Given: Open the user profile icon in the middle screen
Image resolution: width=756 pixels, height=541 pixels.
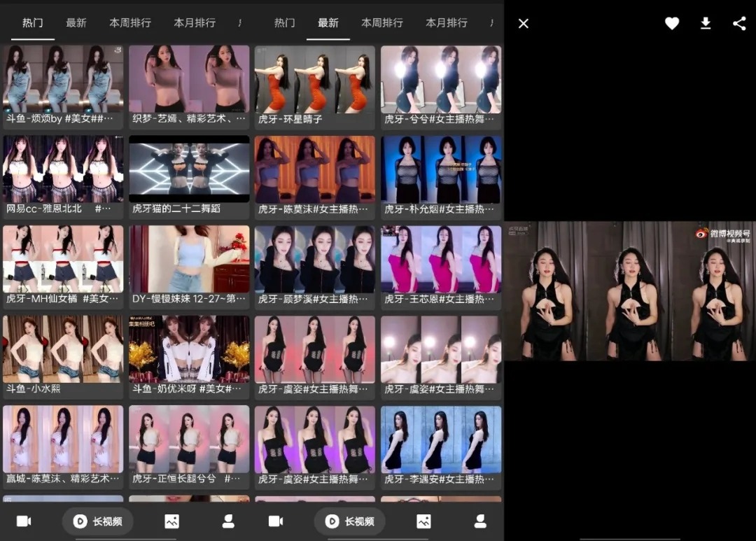Looking at the screenshot, I should point(480,521).
